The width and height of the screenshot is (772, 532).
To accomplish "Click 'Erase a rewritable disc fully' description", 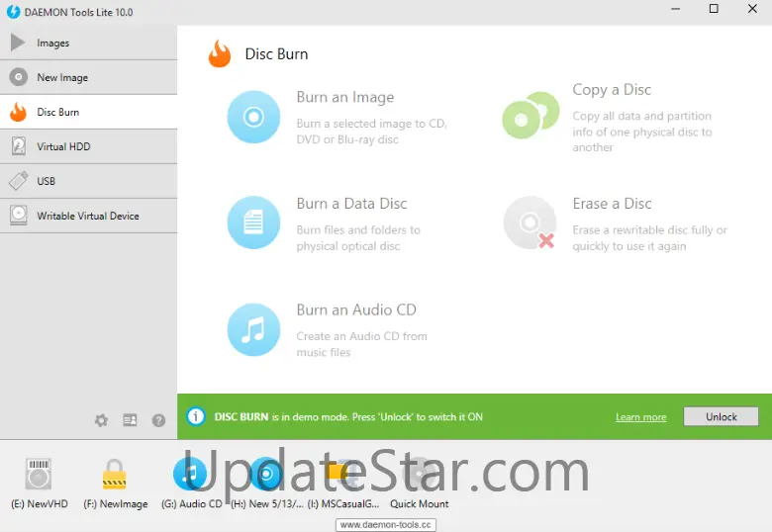I will click(x=650, y=238).
